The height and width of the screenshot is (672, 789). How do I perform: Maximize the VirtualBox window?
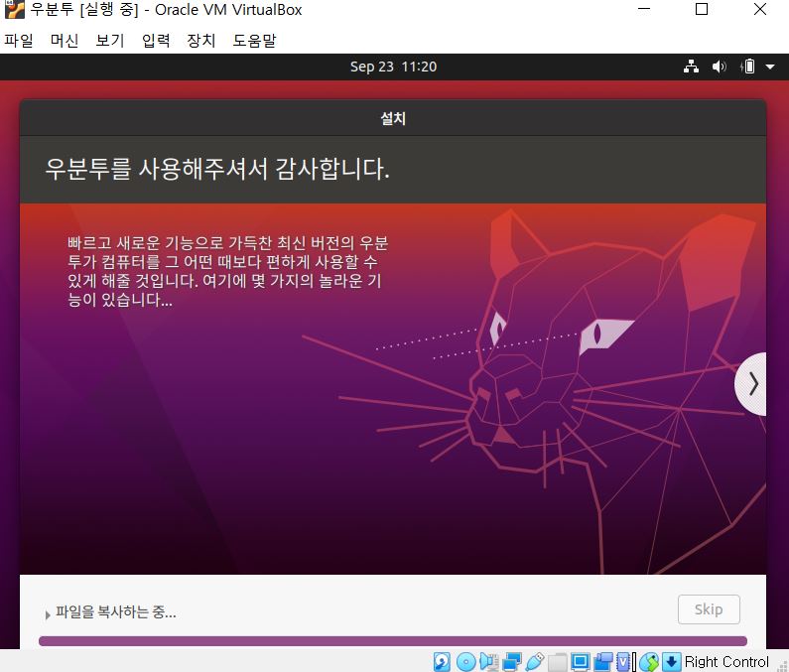(702, 9)
